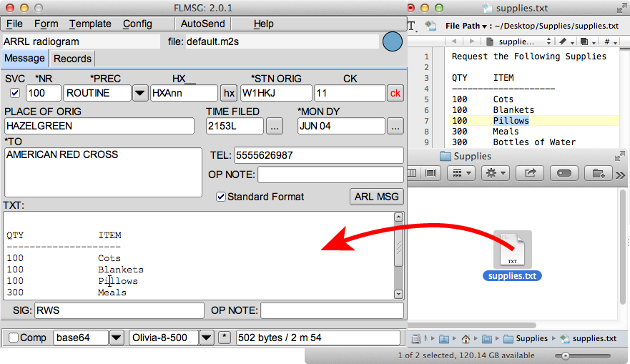Viewport: 630px width, 364px height.
Task: Open the File menu in FLMSG
Action: coord(14,24)
